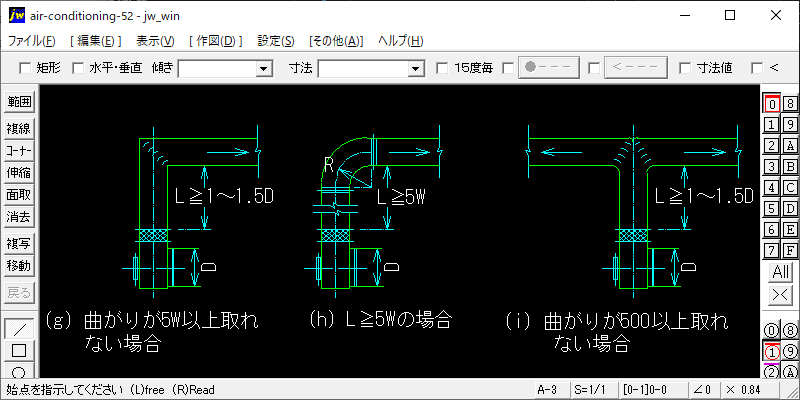Screen dimensions: 800x400
Task: Click the A-3 paper size button
Action: click(546, 390)
